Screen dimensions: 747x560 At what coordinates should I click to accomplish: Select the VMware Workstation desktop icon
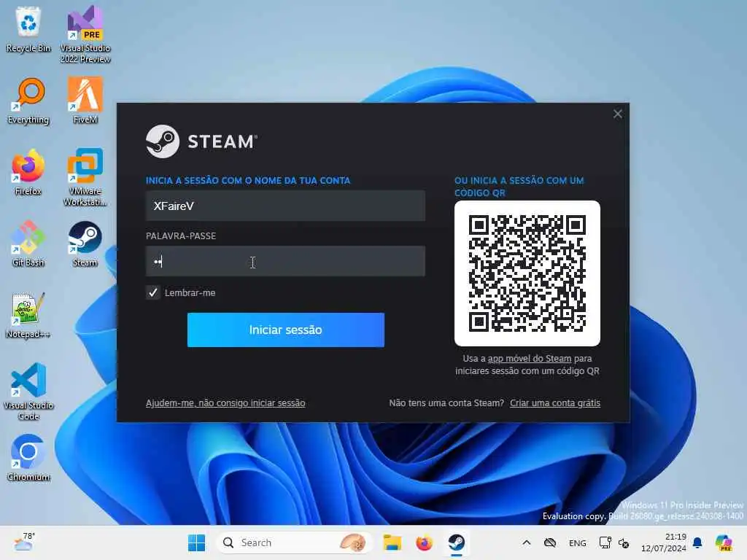click(x=85, y=177)
